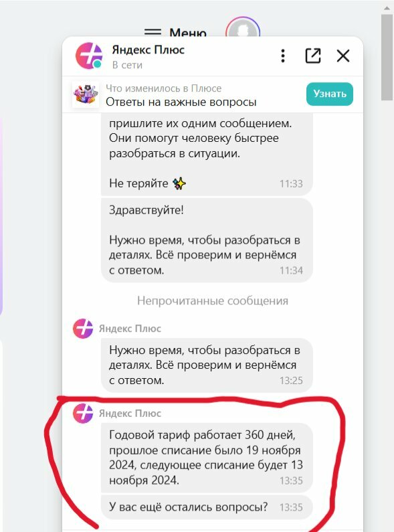Click the Яндекс Плюс sender name above 13:25 message

(130, 329)
